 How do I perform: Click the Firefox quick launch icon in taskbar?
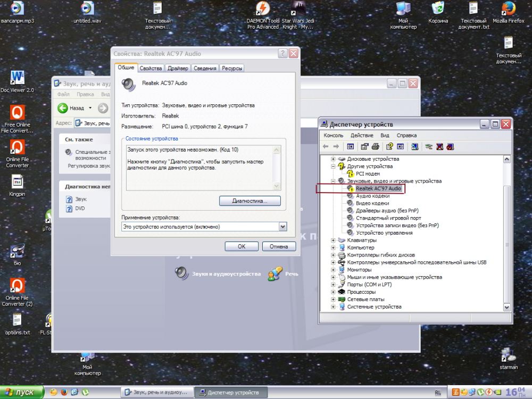(x=64, y=392)
